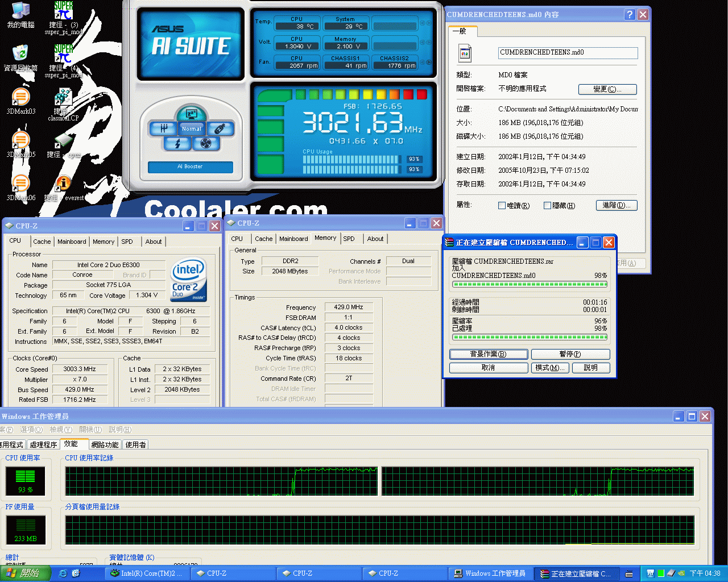Enable the 唯讀 read-only checkbox
Viewport: 728px width, 582px height.
click(502, 206)
